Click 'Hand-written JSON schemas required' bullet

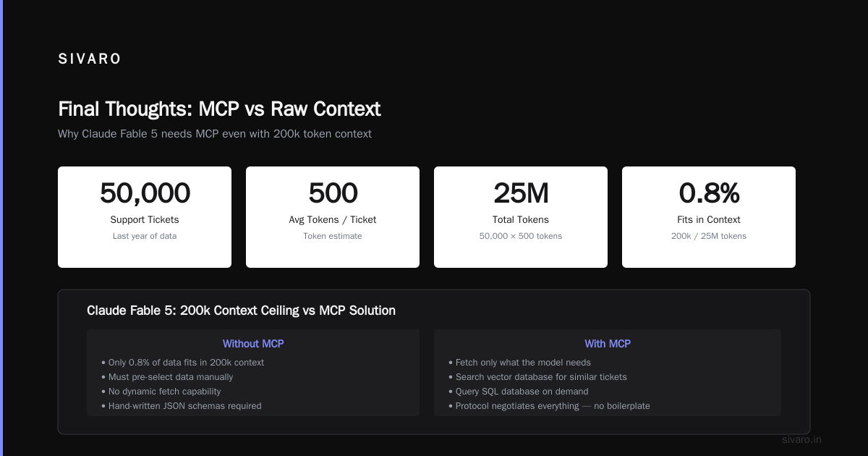pos(182,406)
